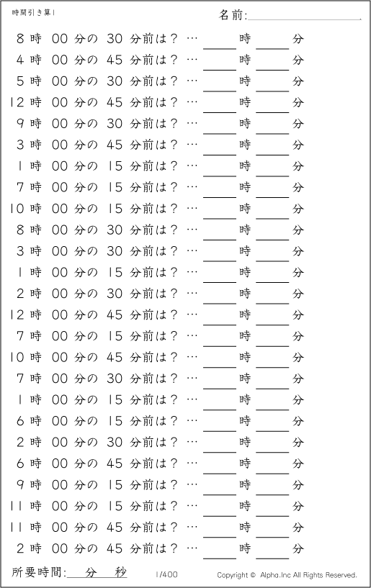This screenshot has width=371, height=588.
Task: Click minute blank for 5時00分の30分前 row
Action: coord(272,84)
